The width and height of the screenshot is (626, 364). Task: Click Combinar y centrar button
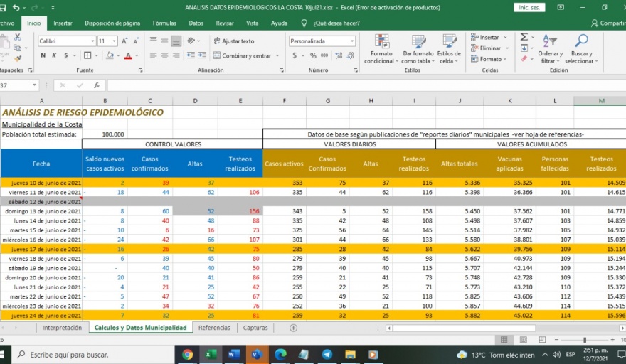coord(241,55)
